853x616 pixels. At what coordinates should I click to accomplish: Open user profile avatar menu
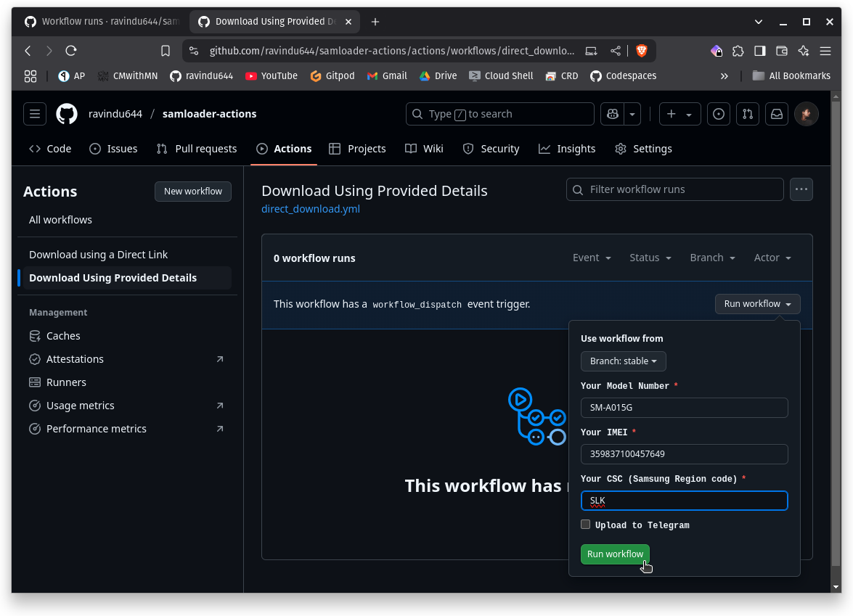point(807,114)
